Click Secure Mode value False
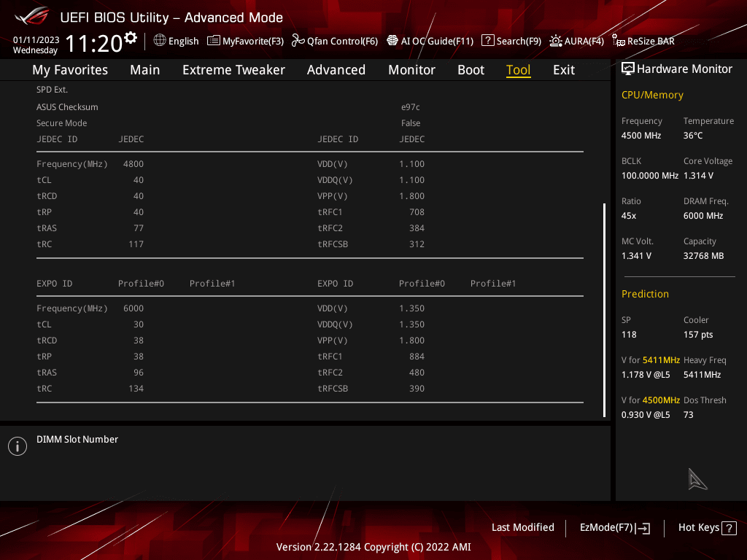747x560 pixels. [x=411, y=122]
